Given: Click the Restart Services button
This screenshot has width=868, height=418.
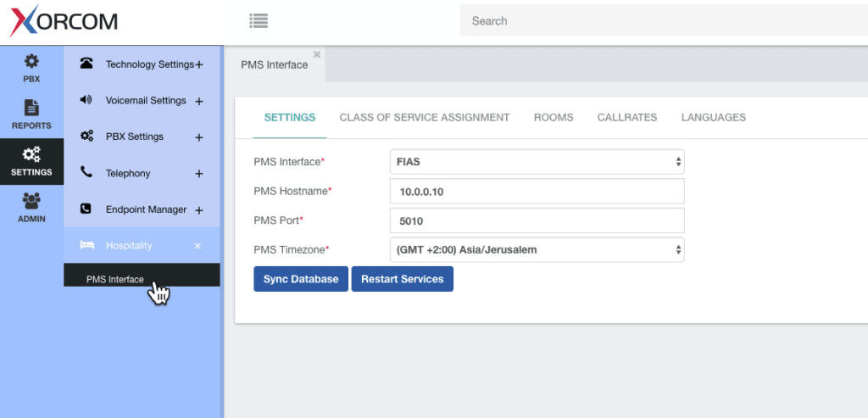Looking at the screenshot, I should [x=403, y=279].
